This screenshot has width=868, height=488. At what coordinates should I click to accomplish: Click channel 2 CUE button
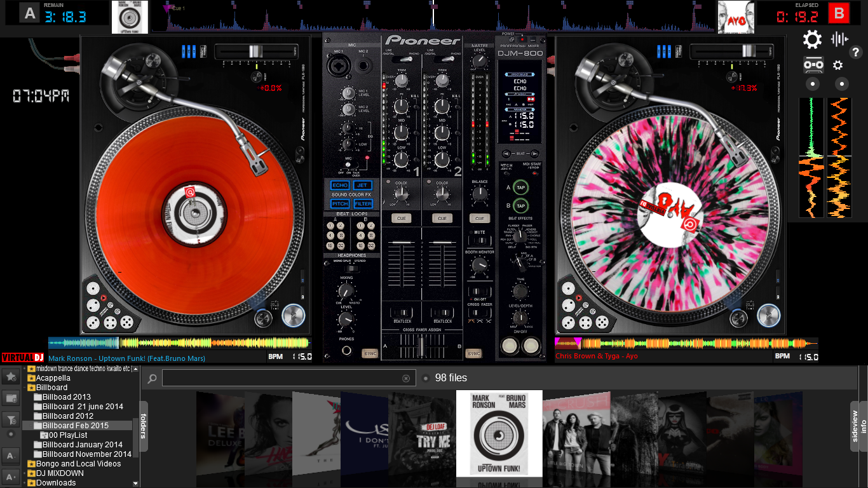click(442, 218)
